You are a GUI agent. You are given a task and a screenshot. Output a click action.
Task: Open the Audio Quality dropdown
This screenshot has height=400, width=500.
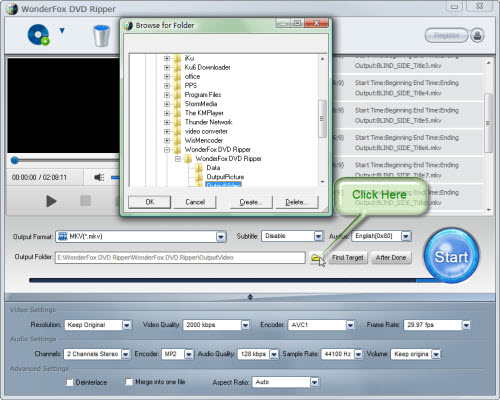(274, 354)
